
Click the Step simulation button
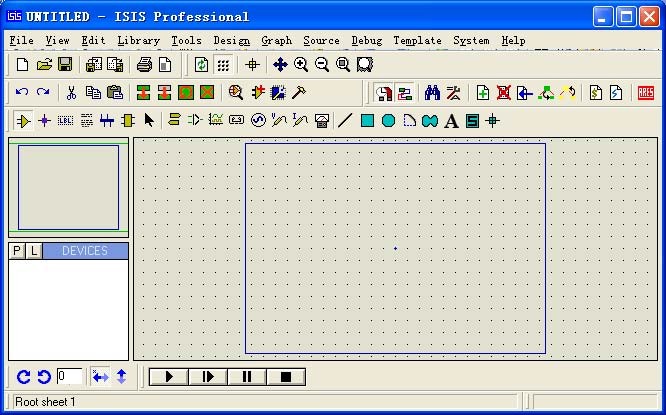208,377
